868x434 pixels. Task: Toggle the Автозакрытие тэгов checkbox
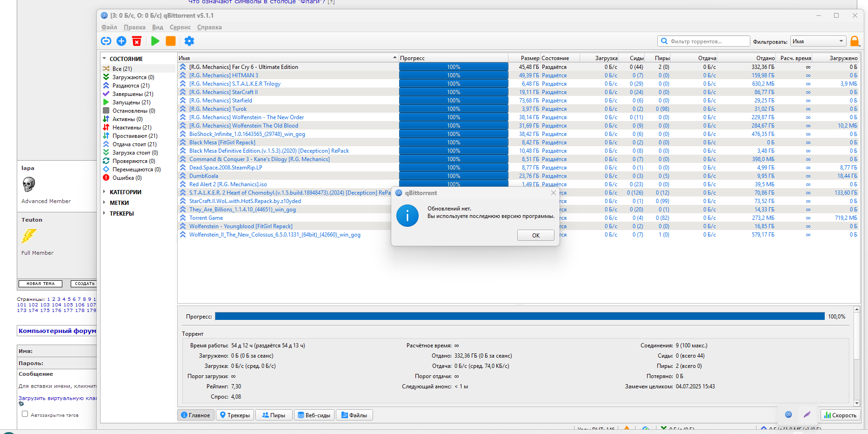25,414
